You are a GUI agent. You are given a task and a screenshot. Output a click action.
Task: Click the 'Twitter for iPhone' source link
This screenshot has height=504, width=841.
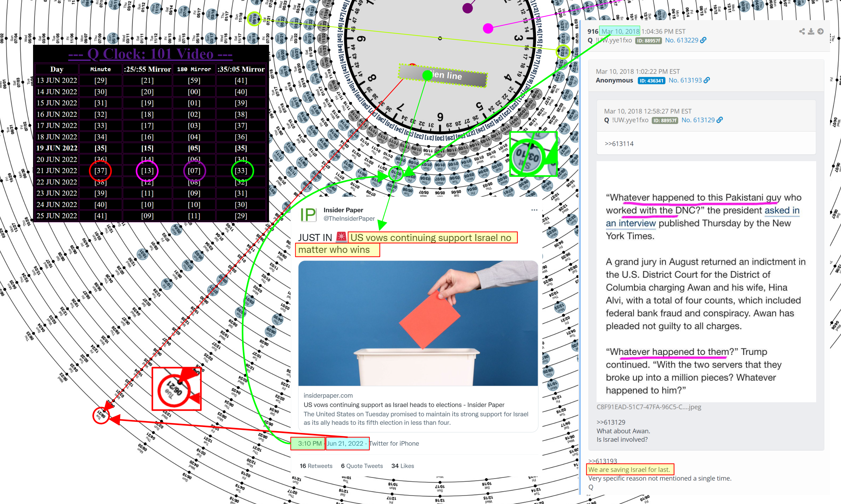click(394, 443)
